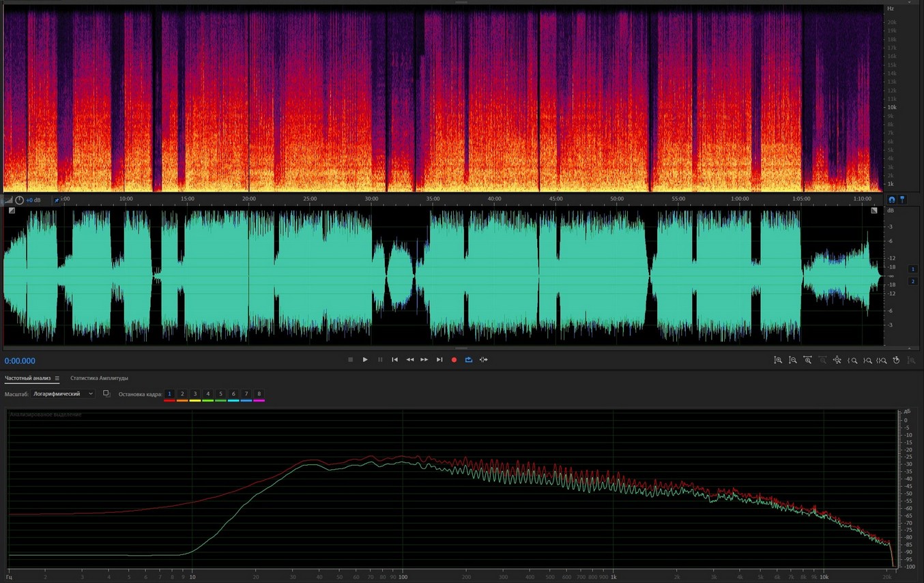The height and width of the screenshot is (583, 924).
Task: Zoom in amplitude on the waveform
Action: pyautogui.click(x=778, y=360)
